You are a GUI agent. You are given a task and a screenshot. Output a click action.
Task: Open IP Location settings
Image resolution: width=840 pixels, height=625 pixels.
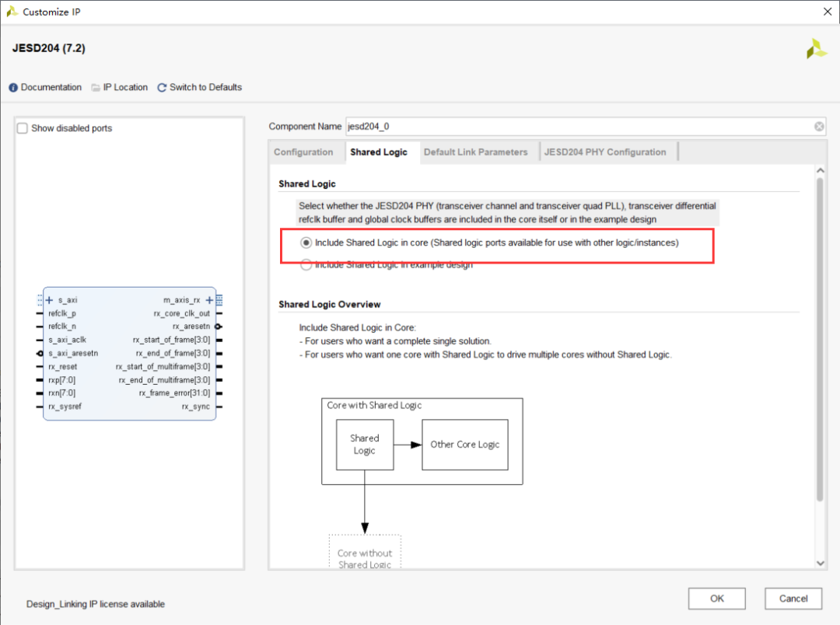[120, 87]
